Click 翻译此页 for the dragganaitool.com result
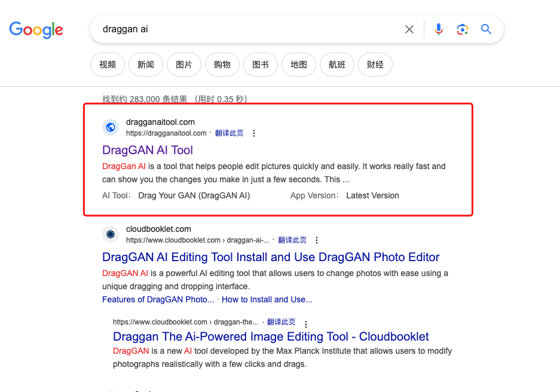The height and width of the screenshot is (392, 560). (x=229, y=133)
